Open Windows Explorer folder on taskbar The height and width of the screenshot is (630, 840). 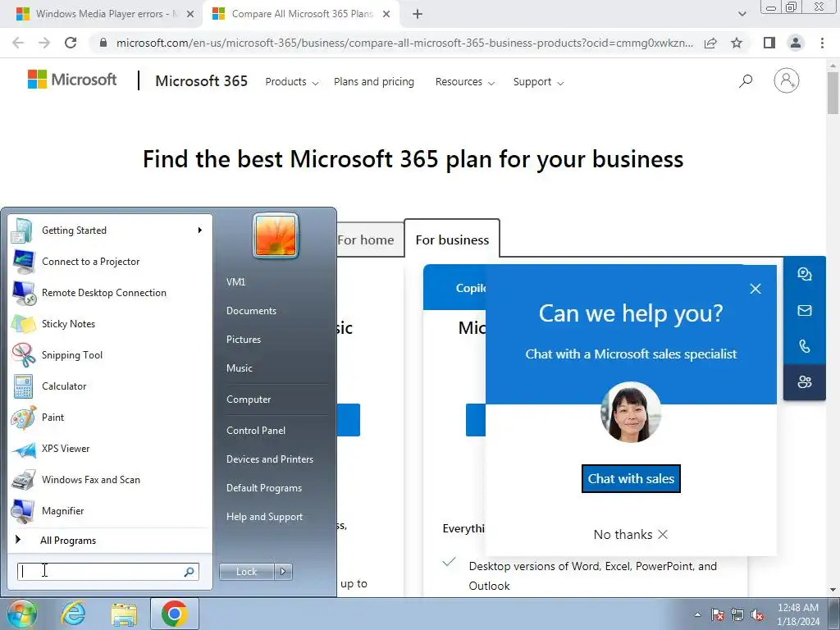pos(124,614)
